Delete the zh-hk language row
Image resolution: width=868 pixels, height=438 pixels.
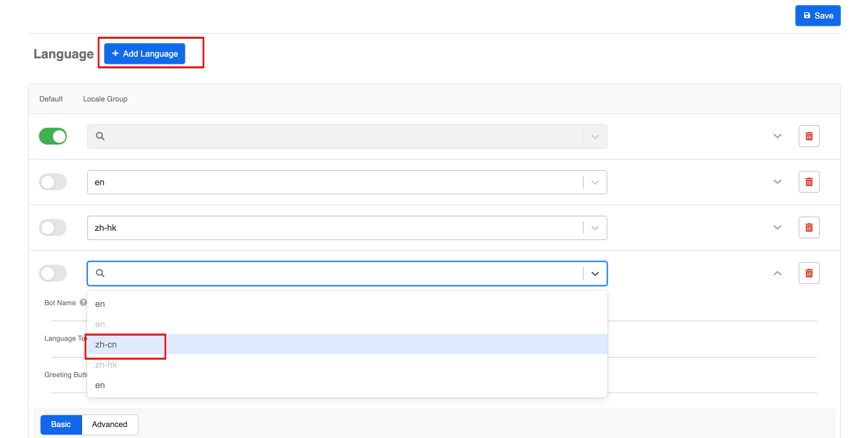tap(809, 227)
